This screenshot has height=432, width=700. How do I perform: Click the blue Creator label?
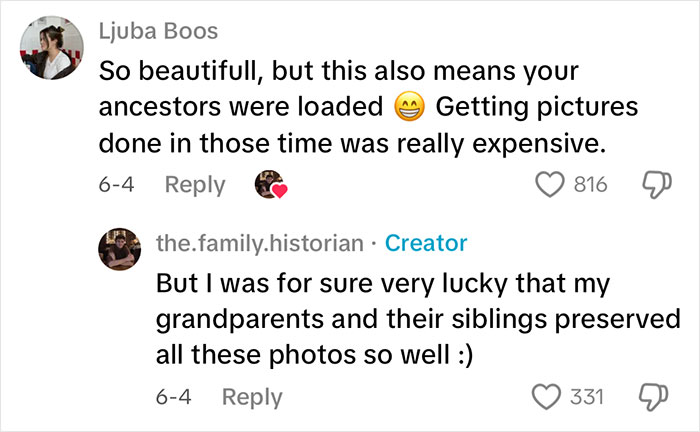(x=425, y=242)
